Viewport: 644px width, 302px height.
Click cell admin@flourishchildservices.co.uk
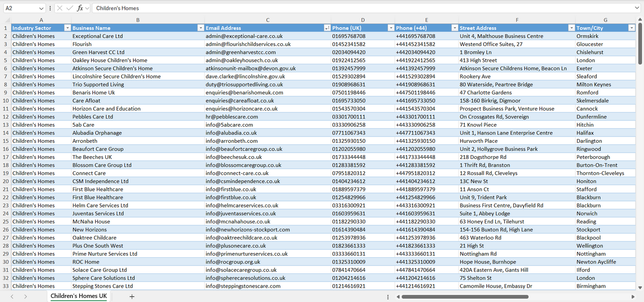coord(267,44)
